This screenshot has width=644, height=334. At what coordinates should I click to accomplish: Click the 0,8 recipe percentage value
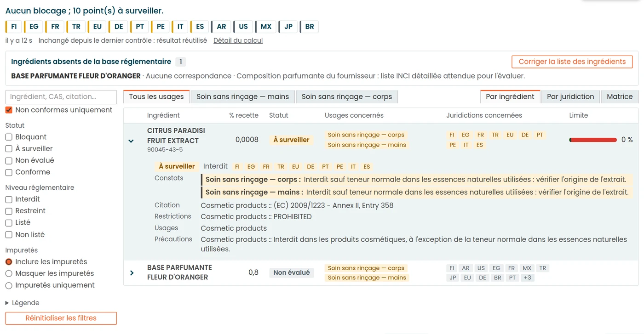pyautogui.click(x=253, y=272)
